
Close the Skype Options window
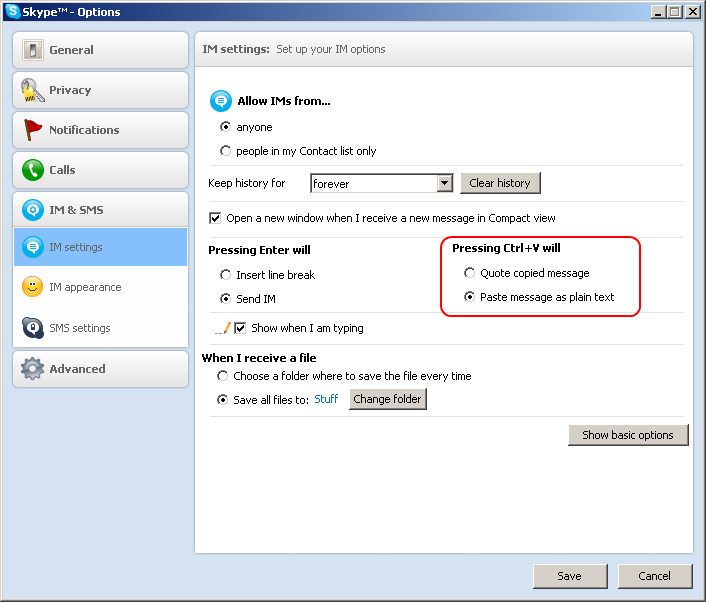pos(692,11)
